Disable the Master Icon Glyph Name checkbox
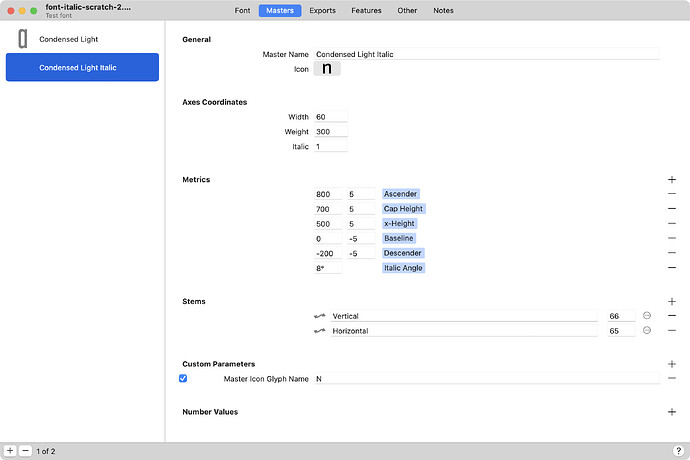This screenshot has height=460, width=690. (183, 379)
